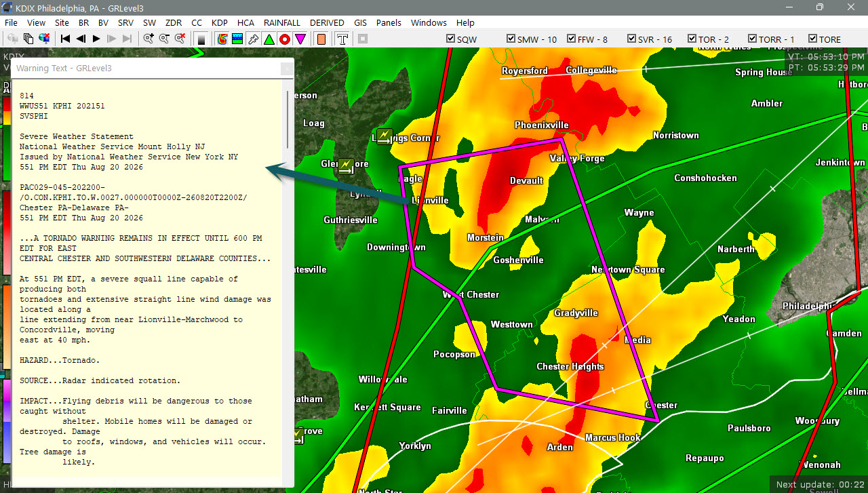Image resolution: width=868 pixels, height=493 pixels.
Task: Open the BV product menu
Action: (x=103, y=22)
